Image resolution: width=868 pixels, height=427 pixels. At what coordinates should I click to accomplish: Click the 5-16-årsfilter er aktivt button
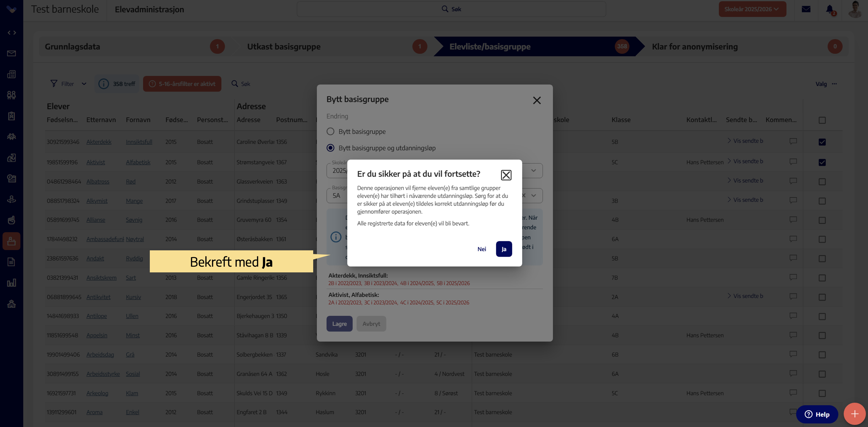pos(182,84)
